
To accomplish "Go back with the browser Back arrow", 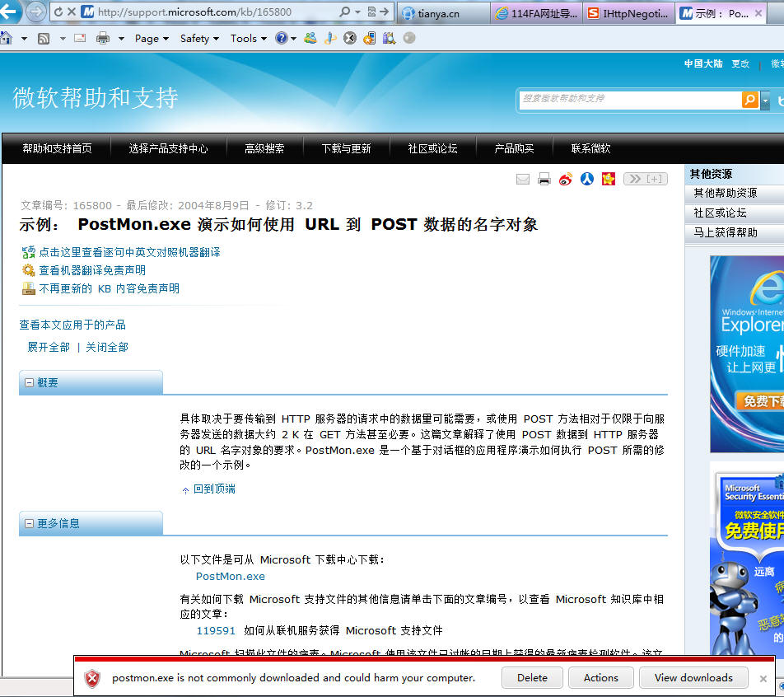I will (x=7, y=11).
